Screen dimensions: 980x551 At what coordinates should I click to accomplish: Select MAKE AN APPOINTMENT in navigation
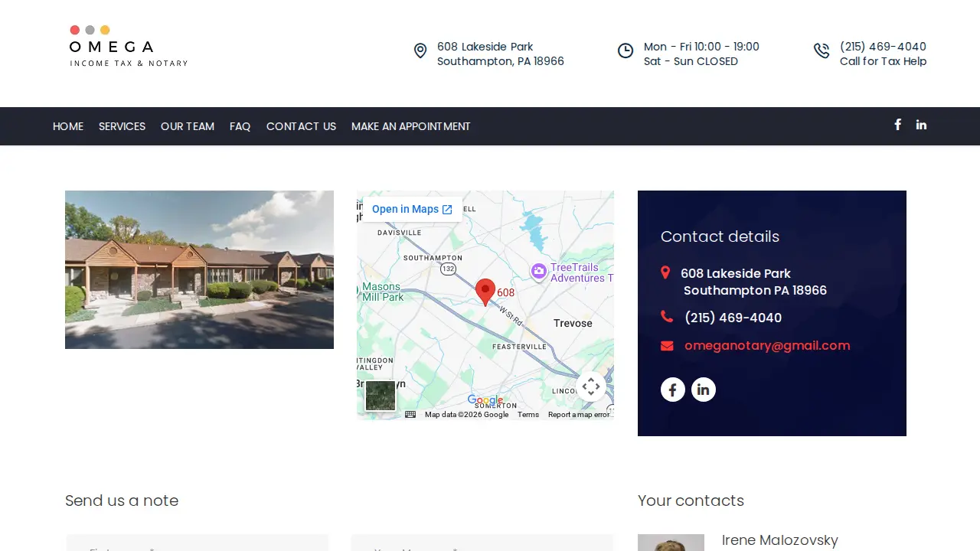(x=411, y=126)
